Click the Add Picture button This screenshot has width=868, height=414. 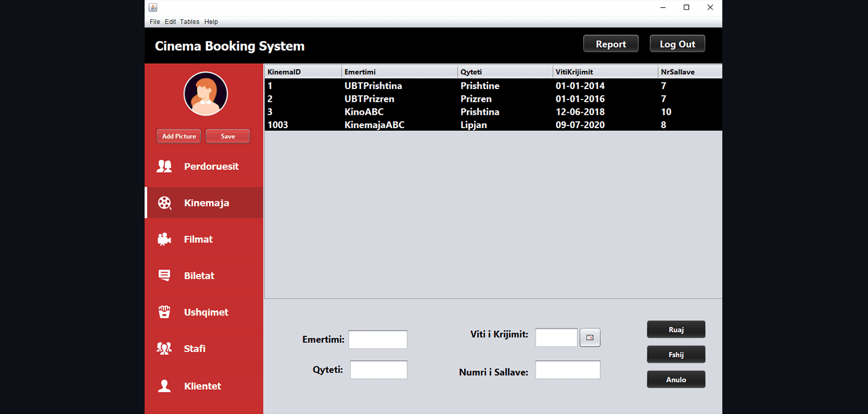pos(179,136)
